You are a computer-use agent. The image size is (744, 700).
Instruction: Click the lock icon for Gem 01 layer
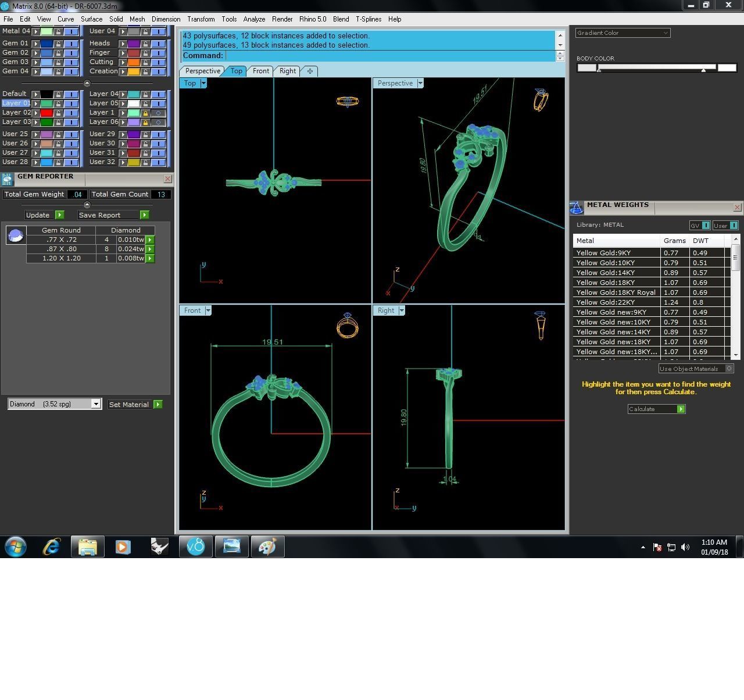click(58, 44)
